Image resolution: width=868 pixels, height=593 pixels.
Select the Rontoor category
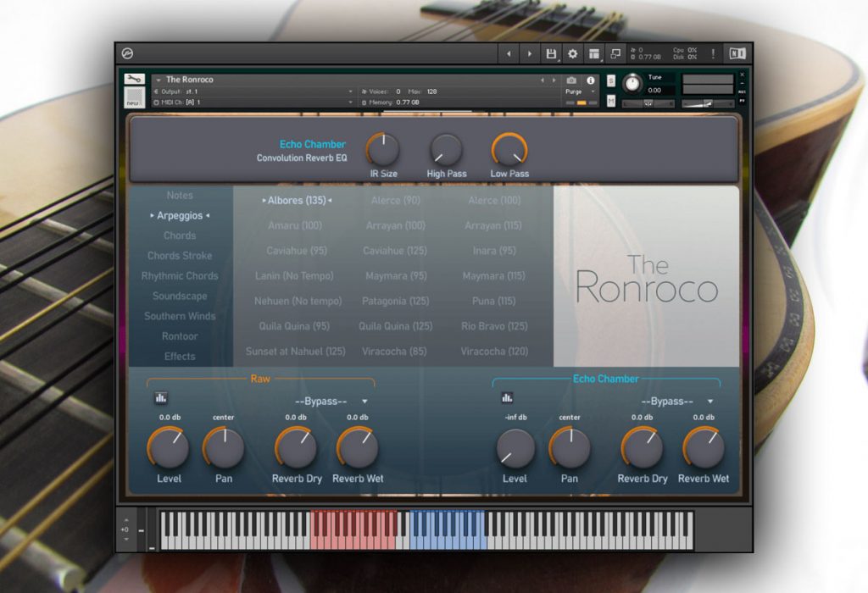pos(180,336)
